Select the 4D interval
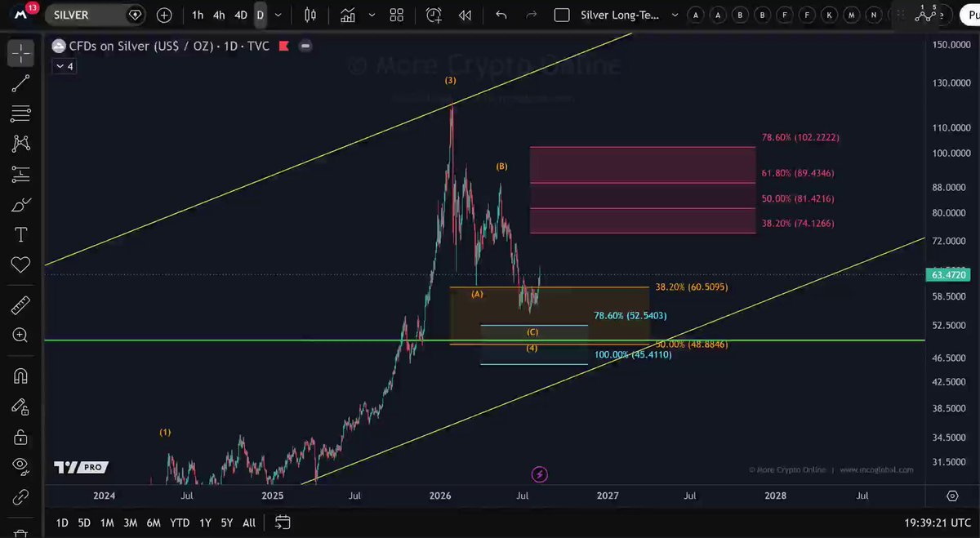Image resolution: width=980 pixels, height=538 pixels. pyautogui.click(x=240, y=15)
